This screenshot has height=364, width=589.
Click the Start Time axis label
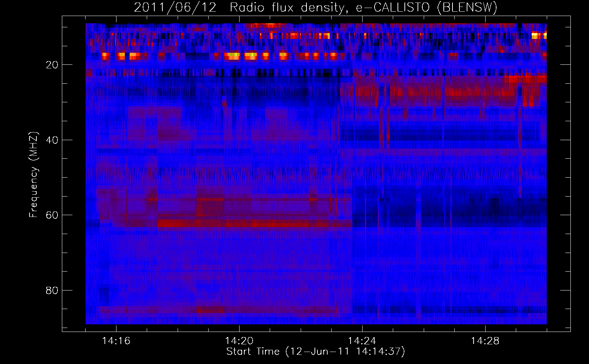point(316,352)
